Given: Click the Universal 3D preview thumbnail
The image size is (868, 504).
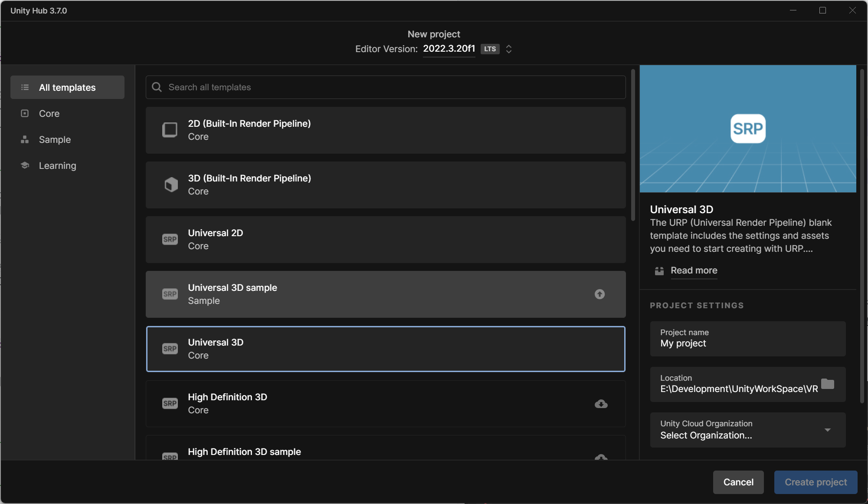Looking at the screenshot, I should [748, 128].
